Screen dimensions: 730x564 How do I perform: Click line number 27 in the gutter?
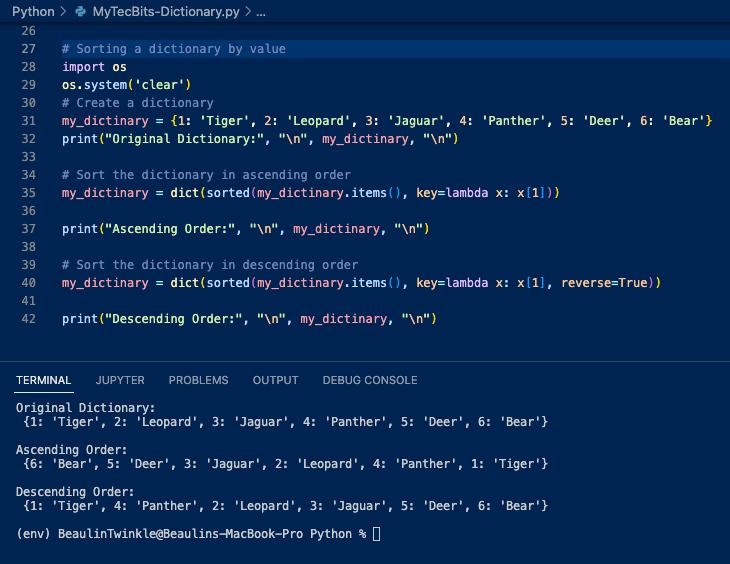click(28, 49)
